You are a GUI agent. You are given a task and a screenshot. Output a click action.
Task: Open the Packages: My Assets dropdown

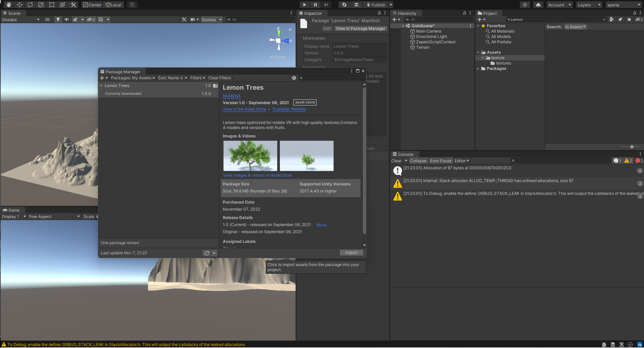coord(133,78)
